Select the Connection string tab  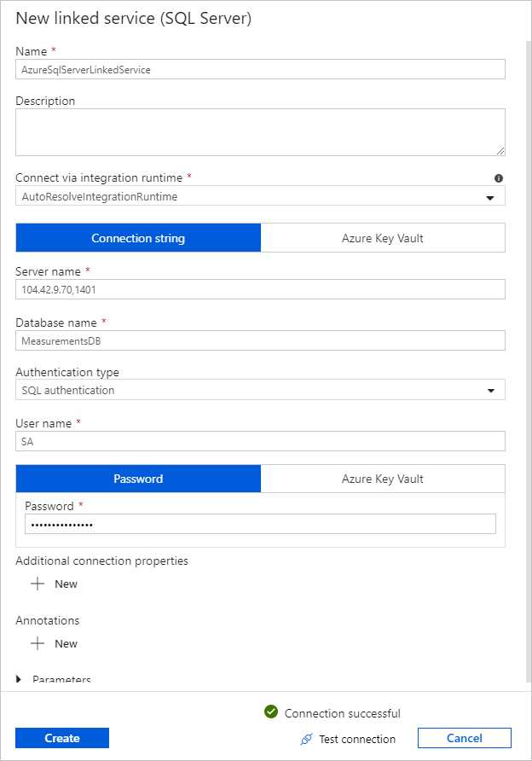pyautogui.click(x=137, y=237)
